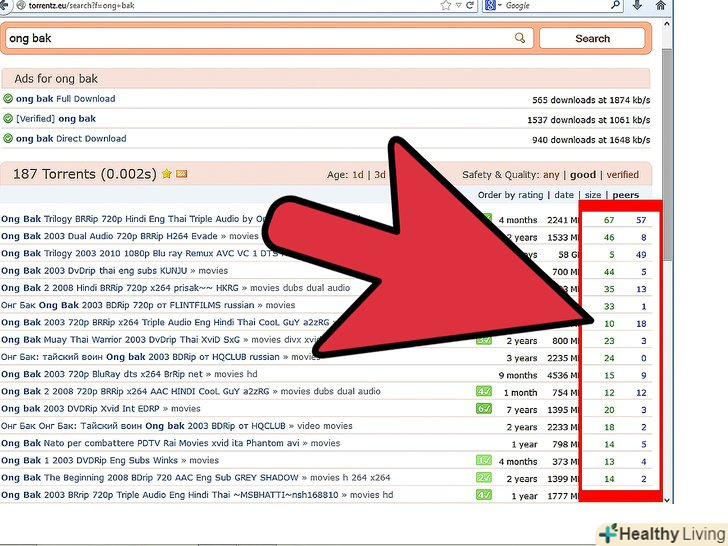Open Ong Bak 2003 Dual Audio Evade torrent
This screenshot has height=546, width=728.
109,236
